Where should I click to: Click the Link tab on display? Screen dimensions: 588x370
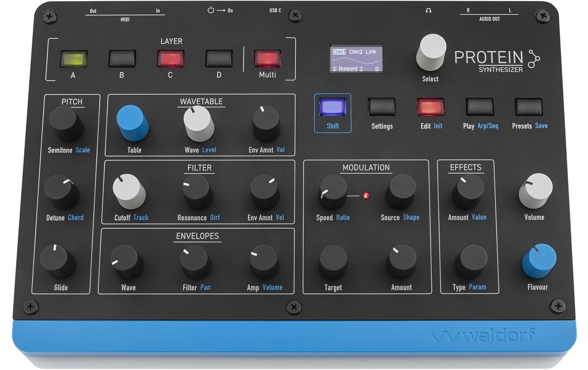tap(371, 52)
